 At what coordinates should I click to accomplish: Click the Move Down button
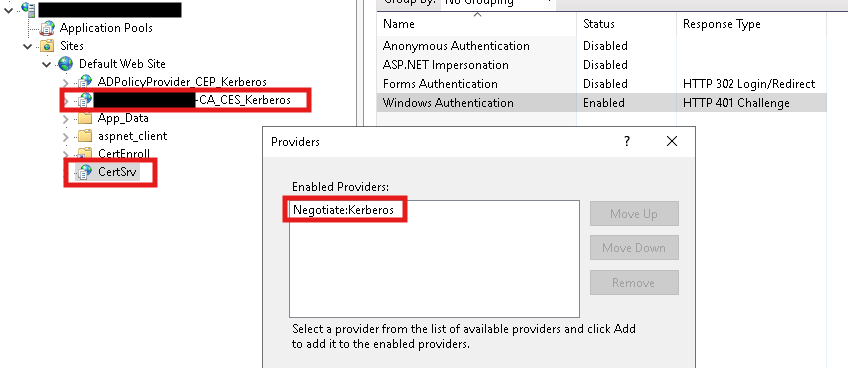pyautogui.click(x=634, y=248)
